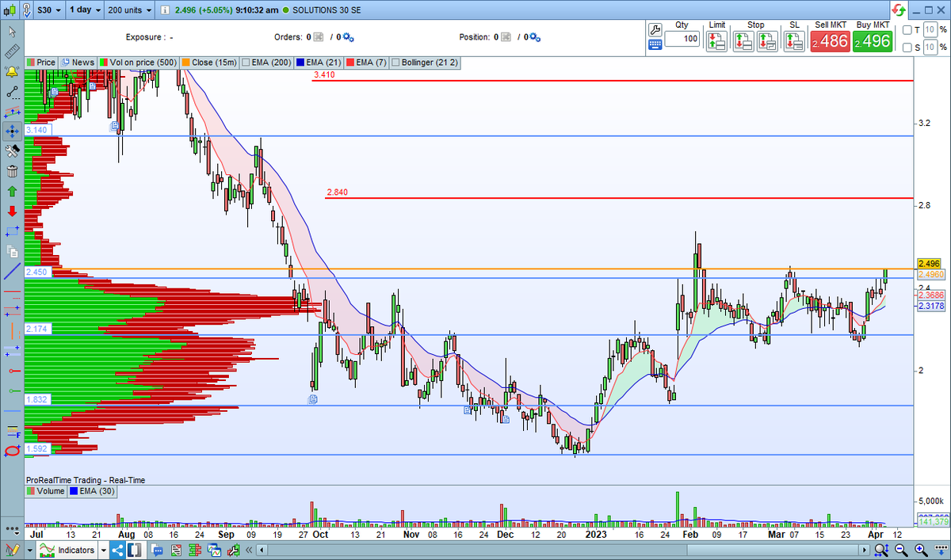Click the brackets icon in bottom toolbar
951x560 pixels.
click(134, 550)
